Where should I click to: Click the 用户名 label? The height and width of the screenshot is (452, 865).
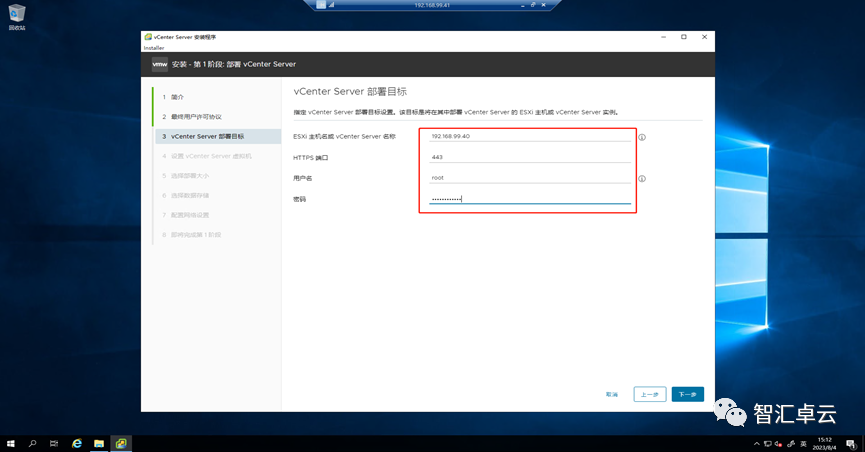(302, 178)
